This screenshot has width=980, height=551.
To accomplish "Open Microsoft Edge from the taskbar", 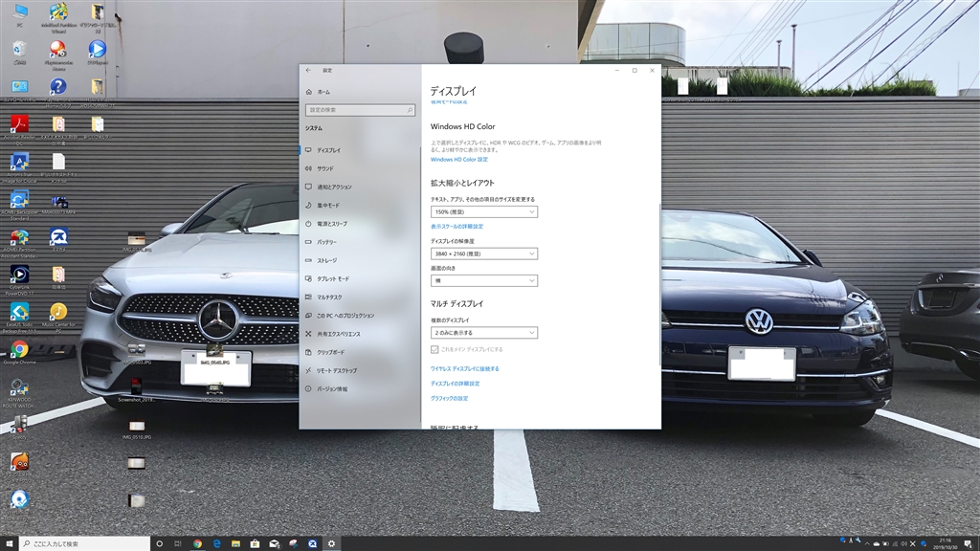I will click(x=217, y=544).
